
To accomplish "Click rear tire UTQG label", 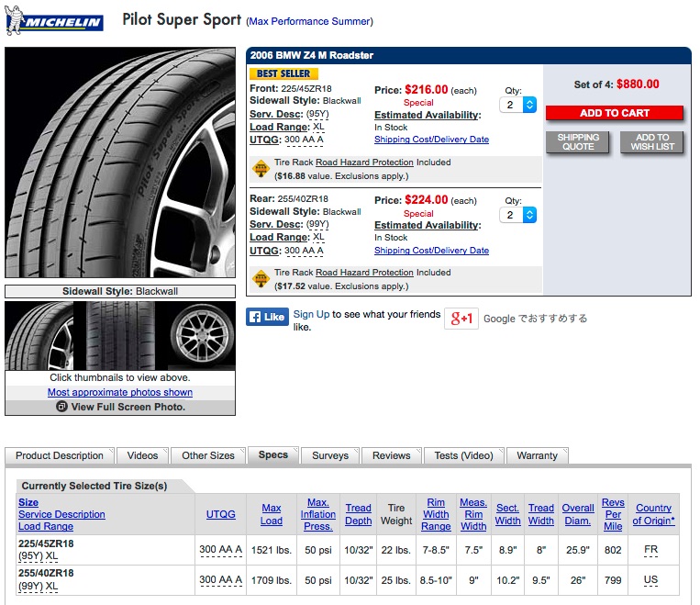I will [265, 251].
